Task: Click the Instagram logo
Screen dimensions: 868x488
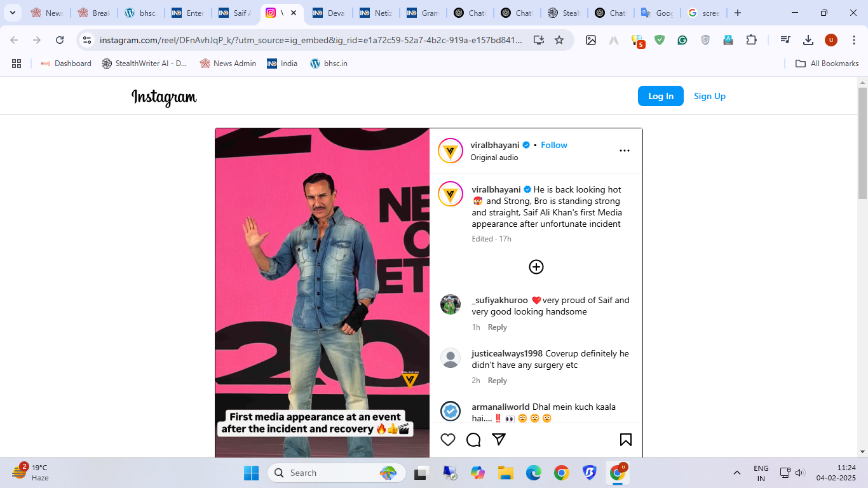Action: 164,97
